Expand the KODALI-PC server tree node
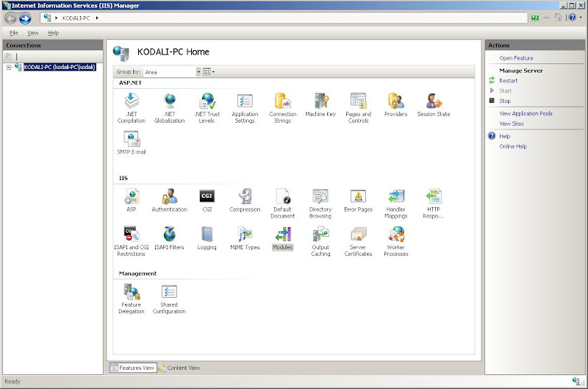Viewport: 588px width, 389px height. [x=9, y=67]
